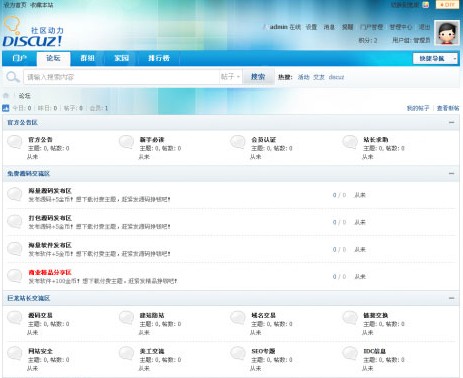Click the statistics chart icon beside 今日
Image resolution: width=463 pixels, height=378 pixels.
pos(6,108)
